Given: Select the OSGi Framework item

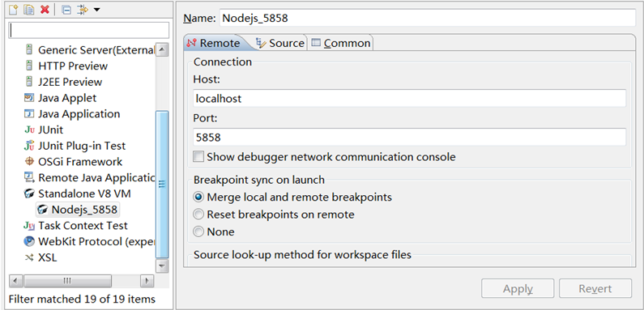Looking at the screenshot, I should [x=74, y=161].
